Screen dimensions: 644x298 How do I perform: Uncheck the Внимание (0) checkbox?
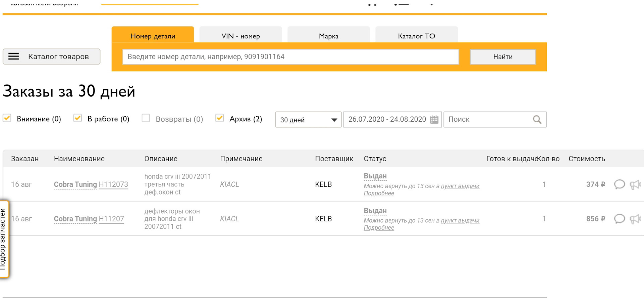pyautogui.click(x=7, y=118)
